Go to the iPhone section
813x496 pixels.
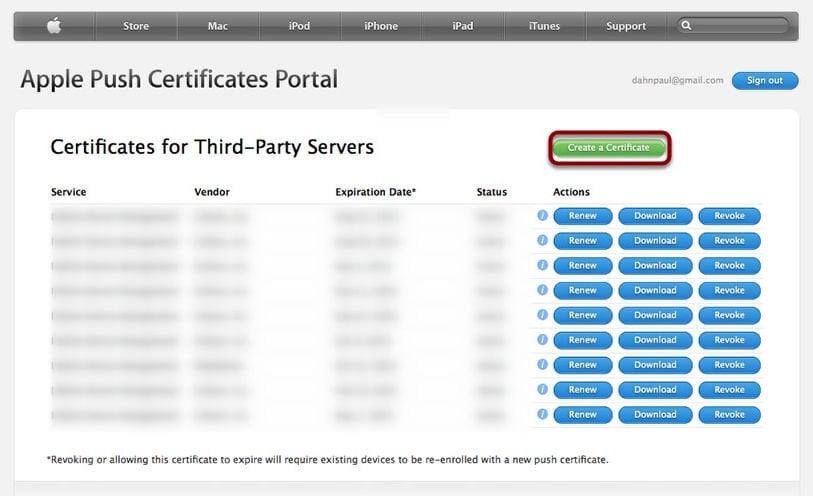coord(381,26)
